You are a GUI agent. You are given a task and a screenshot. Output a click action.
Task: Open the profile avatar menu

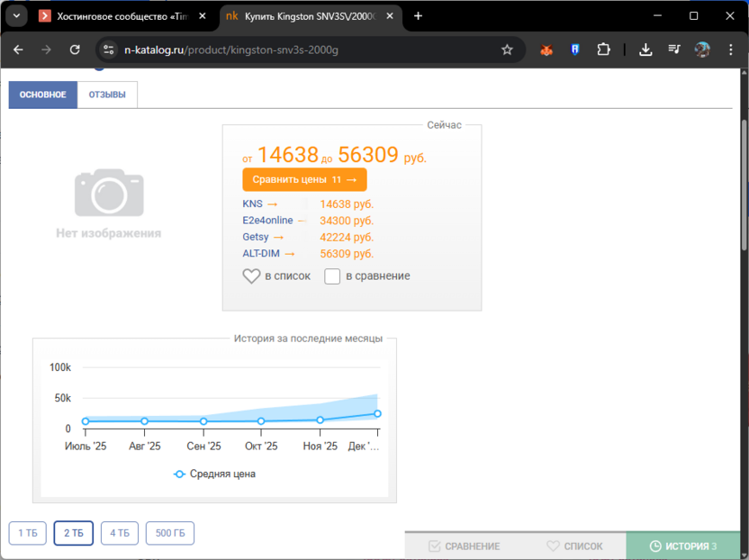click(x=702, y=50)
